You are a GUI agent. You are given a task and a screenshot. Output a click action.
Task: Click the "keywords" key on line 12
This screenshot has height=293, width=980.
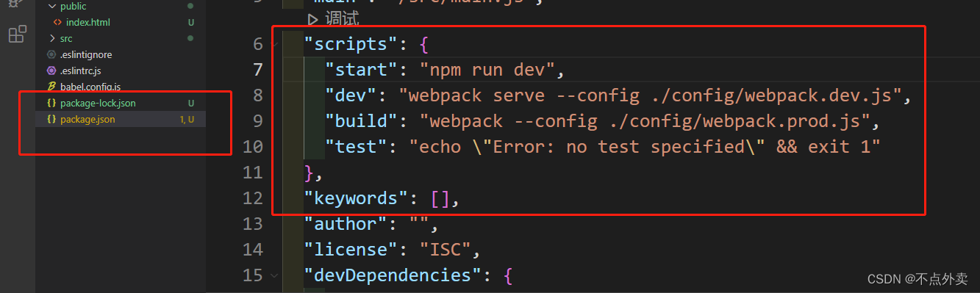tap(357, 198)
